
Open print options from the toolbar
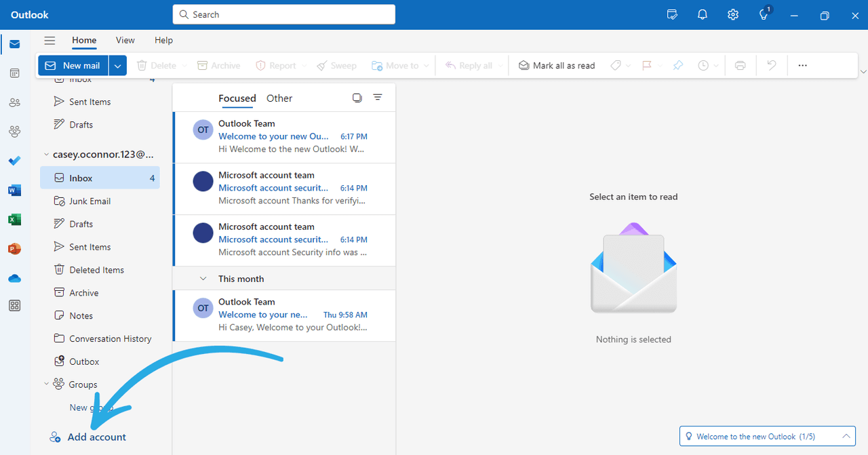pyautogui.click(x=740, y=65)
